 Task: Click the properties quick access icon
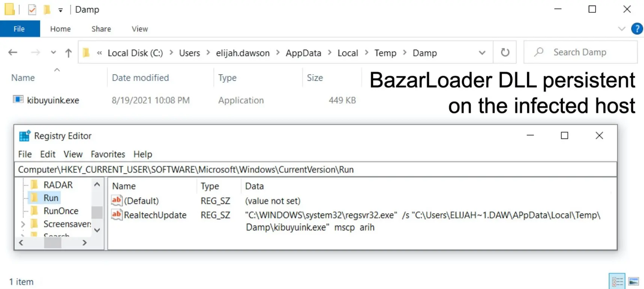pyautogui.click(x=32, y=9)
